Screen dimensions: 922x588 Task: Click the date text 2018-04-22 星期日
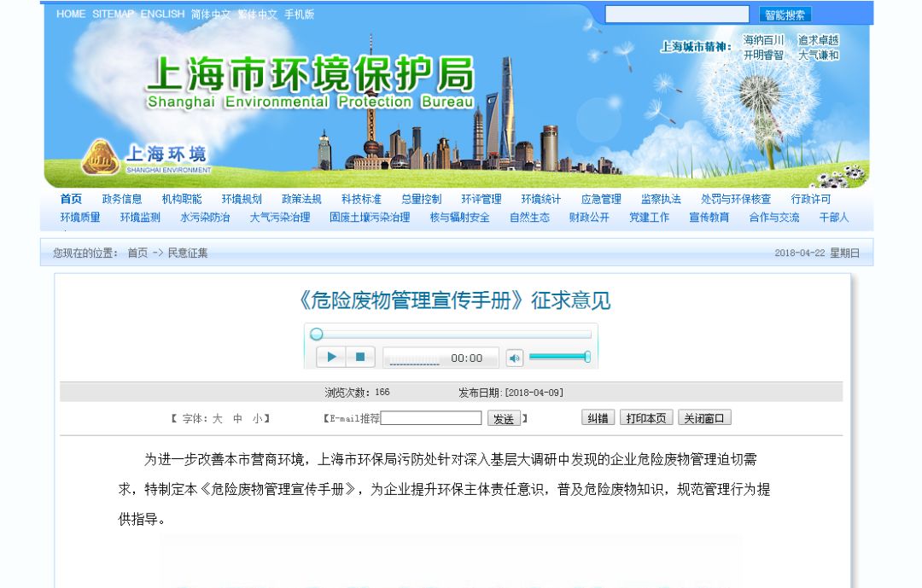click(x=817, y=253)
